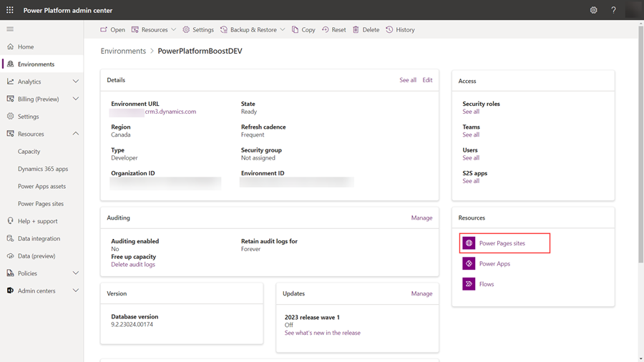Click the Database version value 9.2.23024.00174
644x362 pixels.
click(132, 325)
